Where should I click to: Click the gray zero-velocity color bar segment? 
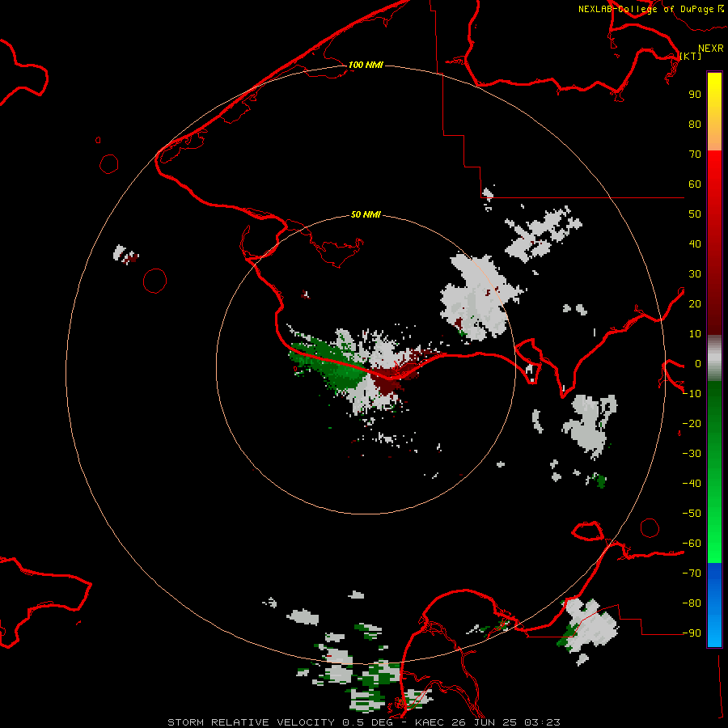pos(714,358)
